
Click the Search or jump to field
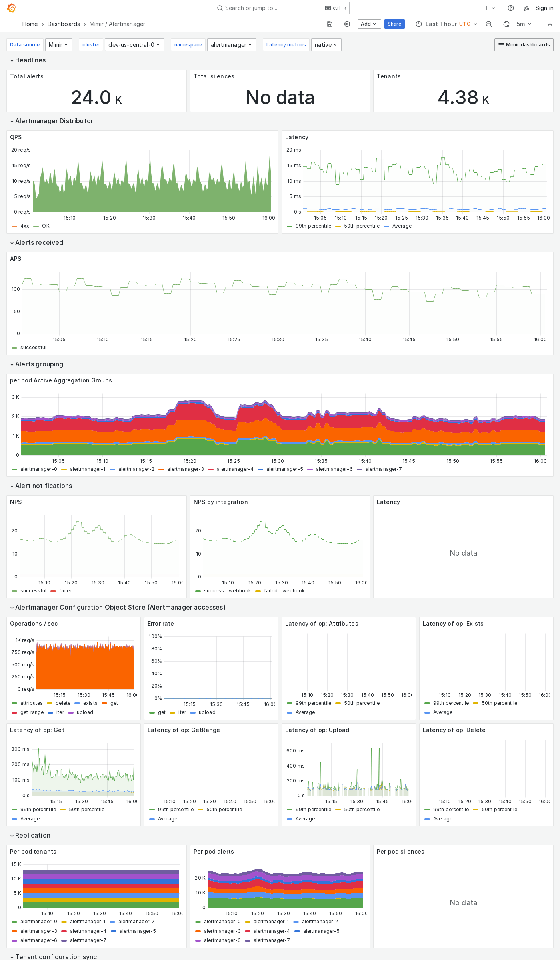(x=282, y=8)
